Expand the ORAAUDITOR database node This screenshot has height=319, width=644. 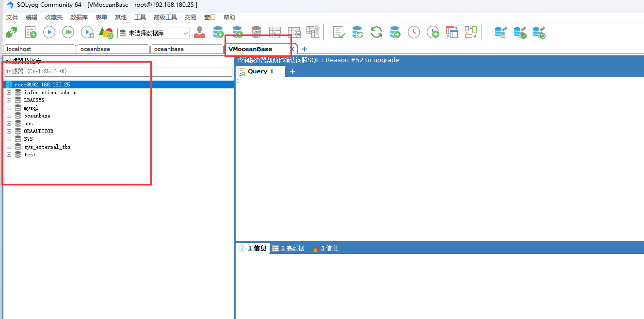click(9, 131)
